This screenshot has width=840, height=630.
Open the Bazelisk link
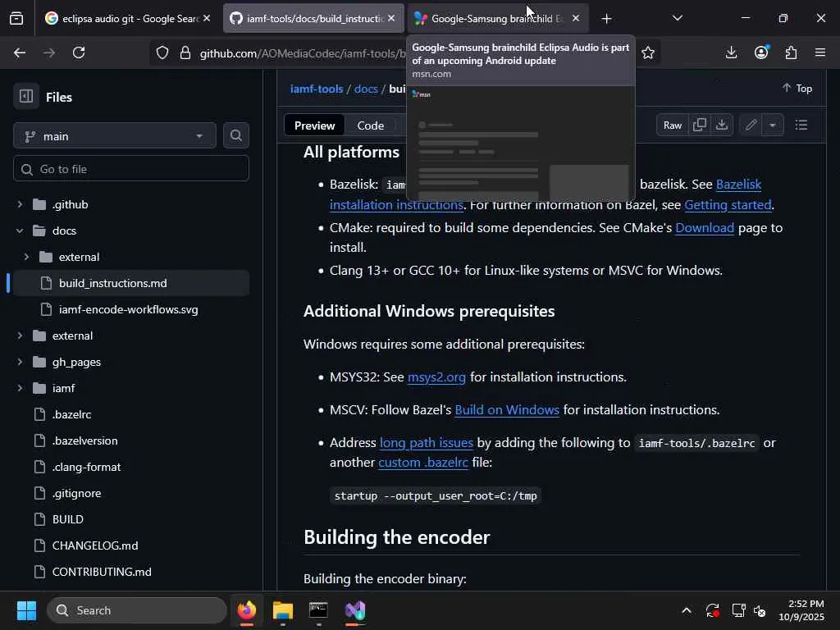pyautogui.click(x=738, y=185)
